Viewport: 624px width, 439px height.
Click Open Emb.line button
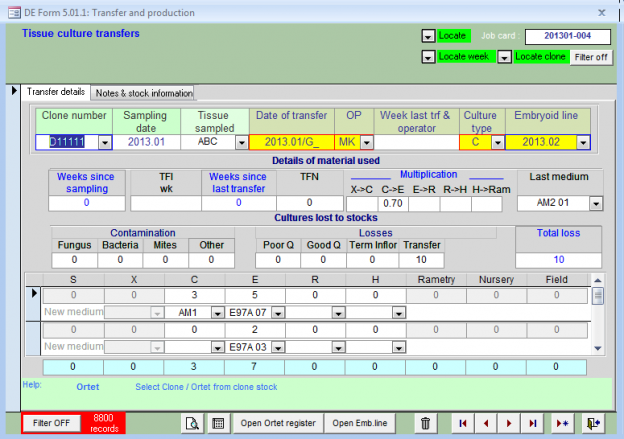360,423
